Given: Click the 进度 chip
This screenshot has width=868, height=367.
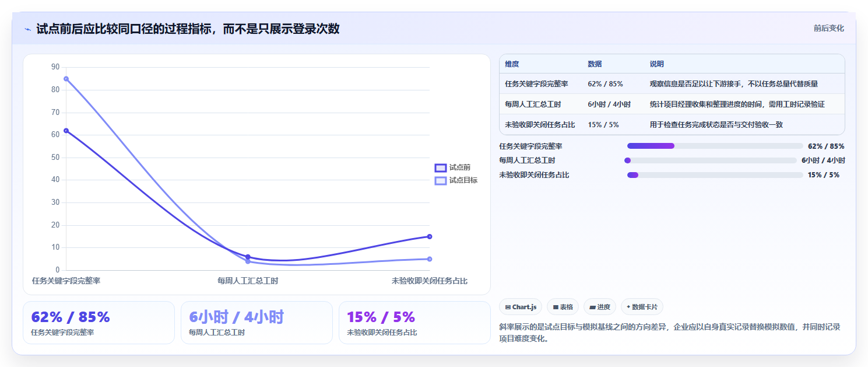Looking at the screenshot, I should 599,307.
